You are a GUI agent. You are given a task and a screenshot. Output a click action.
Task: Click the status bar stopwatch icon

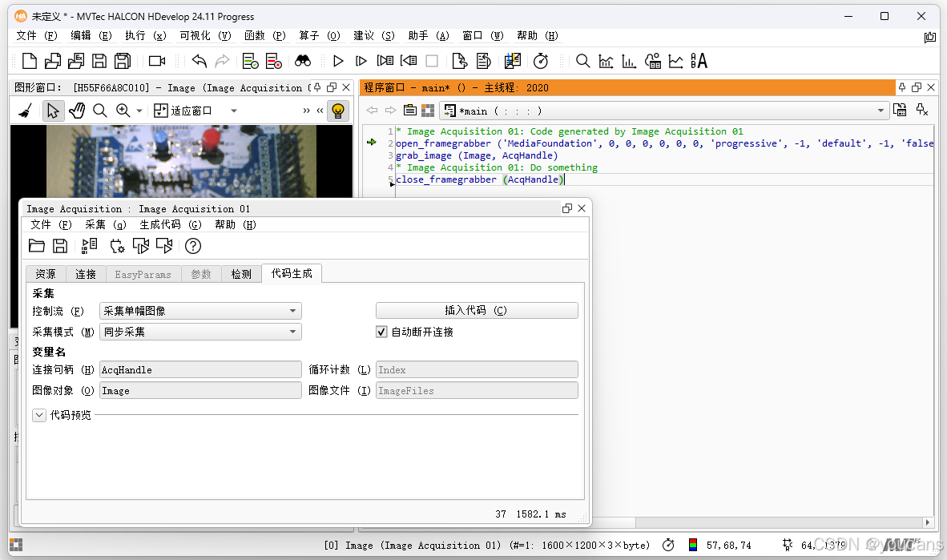(668, 545)
